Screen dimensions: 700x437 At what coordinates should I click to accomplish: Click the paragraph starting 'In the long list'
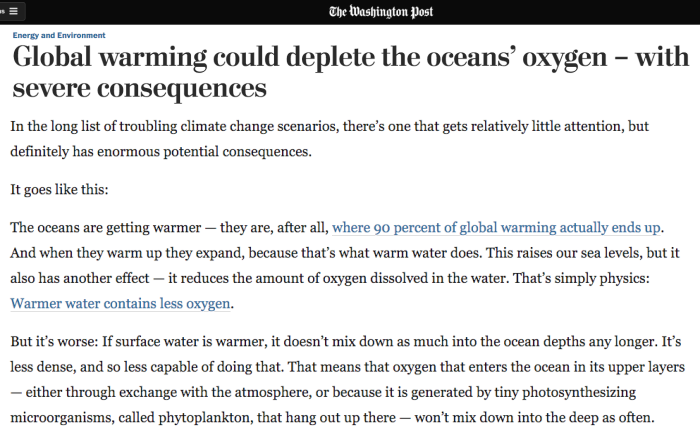tap(329, 139)
